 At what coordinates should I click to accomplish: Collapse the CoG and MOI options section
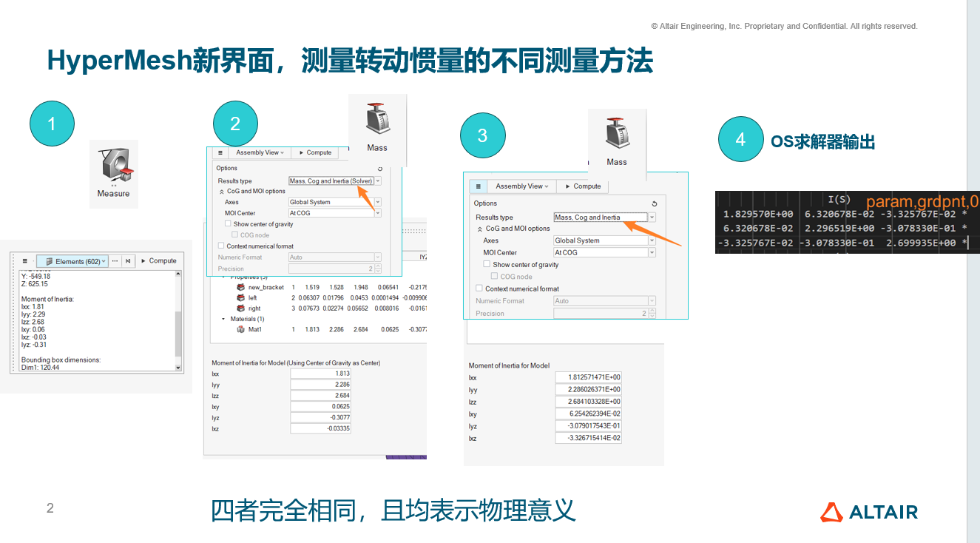(222, 192)
